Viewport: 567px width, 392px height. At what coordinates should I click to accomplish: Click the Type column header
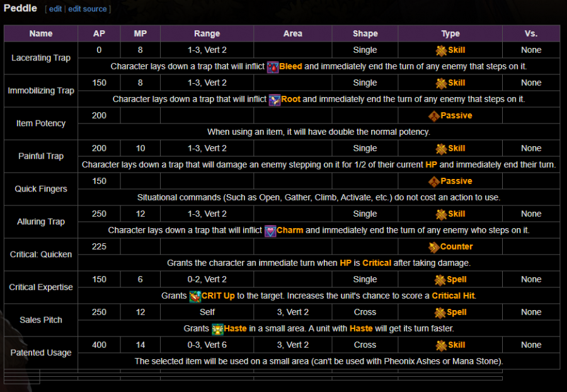pos(450,33)
